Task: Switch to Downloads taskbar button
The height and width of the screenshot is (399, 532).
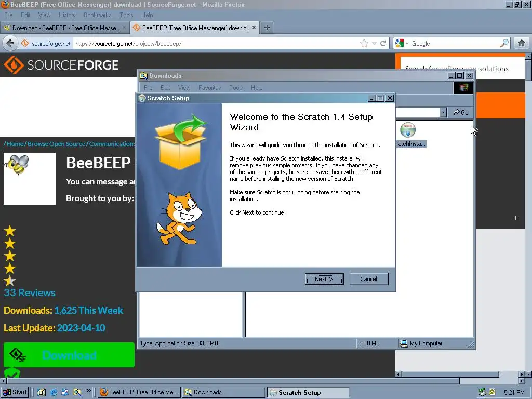Action: tap(223, 392)
